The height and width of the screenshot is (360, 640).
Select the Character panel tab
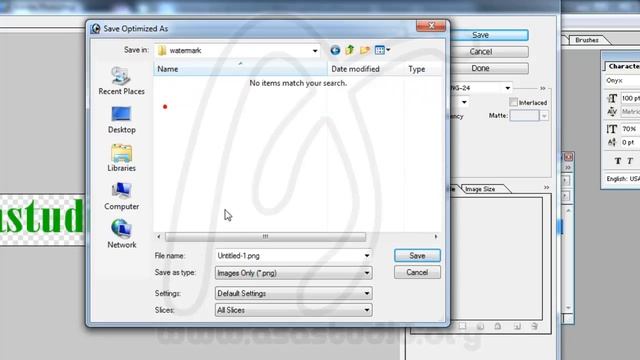click(x=623, y=66)
